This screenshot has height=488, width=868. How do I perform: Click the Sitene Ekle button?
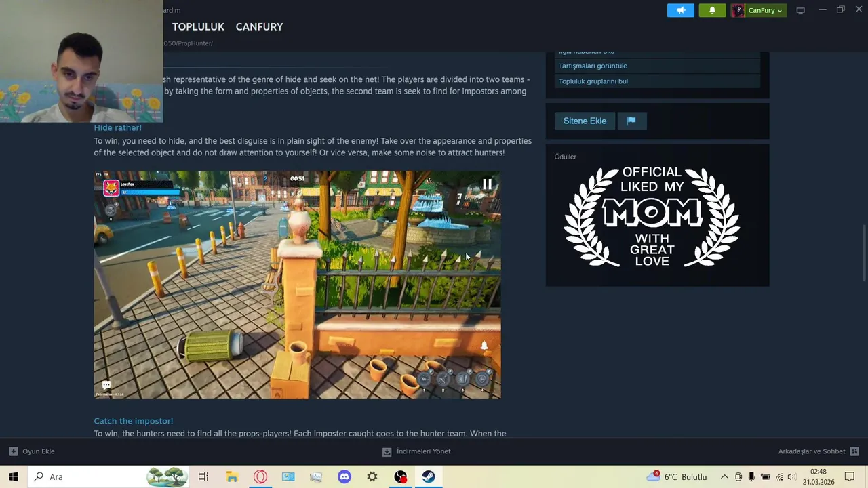click(x=585, y=121)
